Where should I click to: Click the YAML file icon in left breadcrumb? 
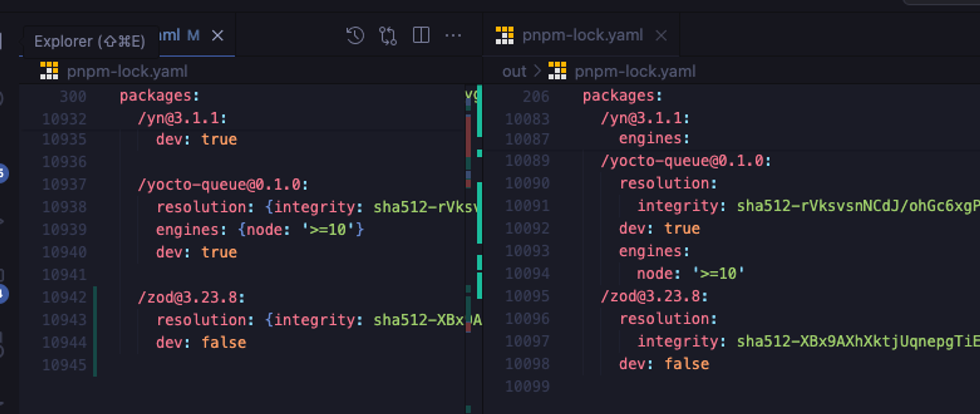[49, 71]
